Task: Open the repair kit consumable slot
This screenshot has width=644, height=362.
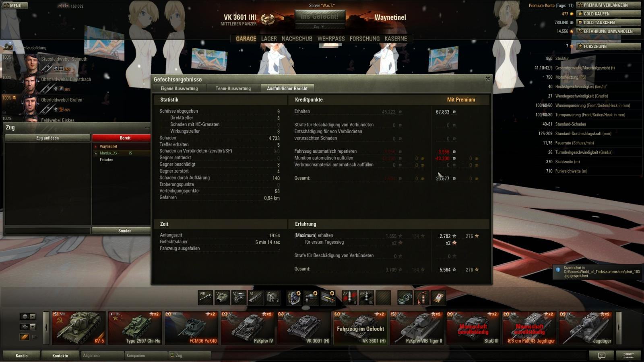Action: pos(405,298)
